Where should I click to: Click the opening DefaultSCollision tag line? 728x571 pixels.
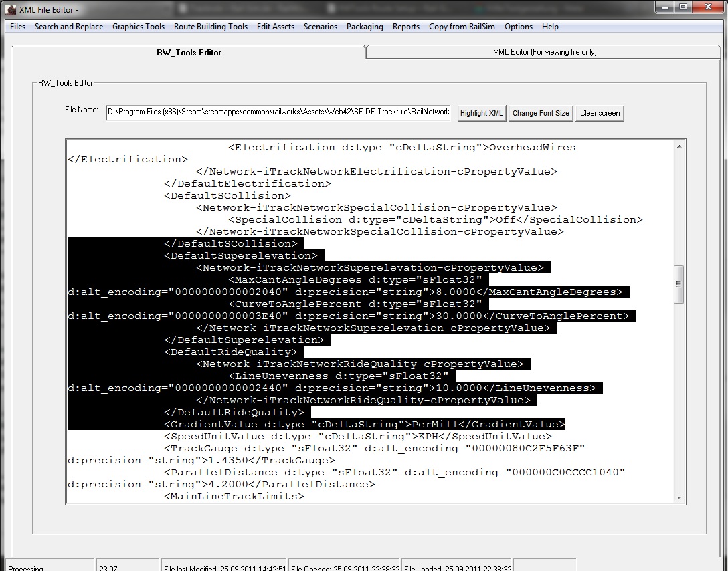pos(227,196)
